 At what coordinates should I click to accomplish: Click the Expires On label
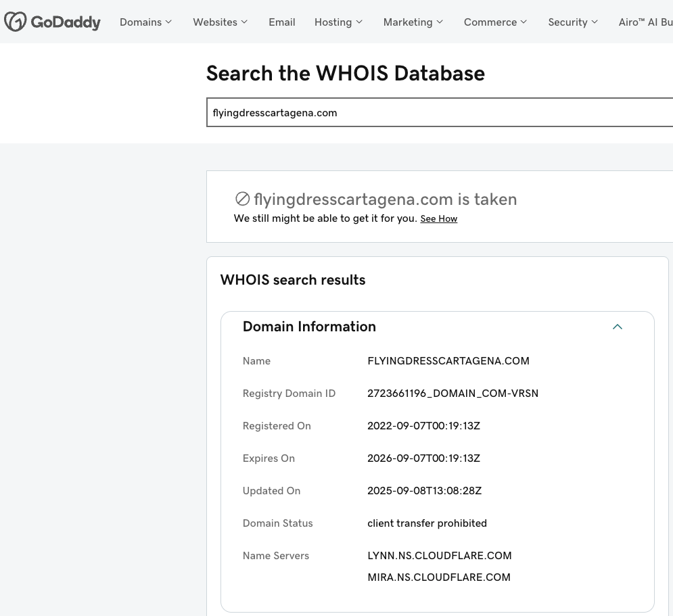point(269,458)
